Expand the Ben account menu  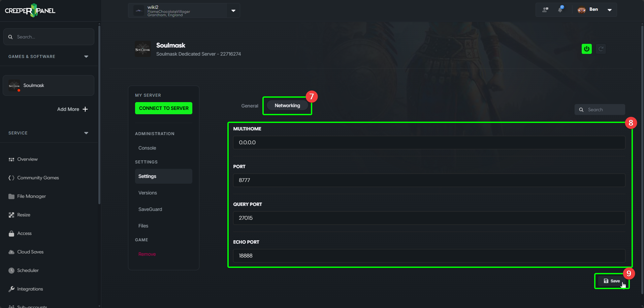(x=610, y=10)
